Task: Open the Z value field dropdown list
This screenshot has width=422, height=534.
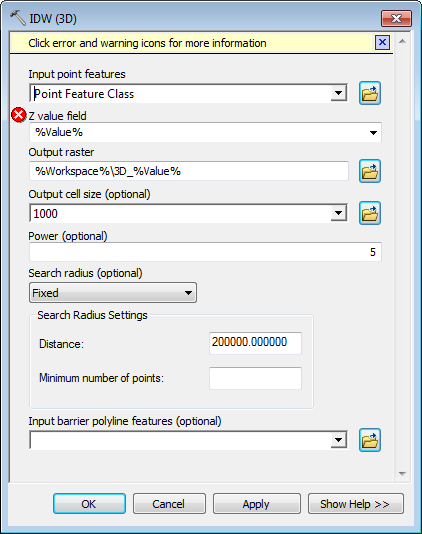Action: (373, 133)
